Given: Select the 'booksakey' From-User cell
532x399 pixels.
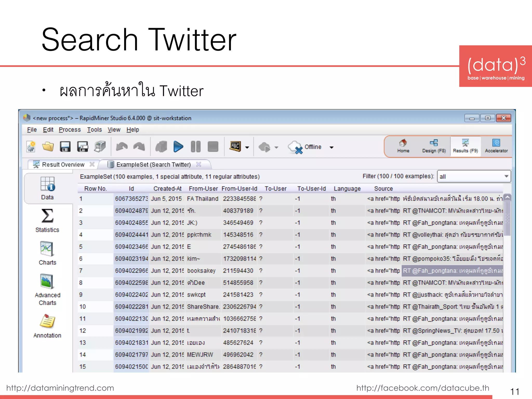Looking at the screenshot, I should 203,271.
